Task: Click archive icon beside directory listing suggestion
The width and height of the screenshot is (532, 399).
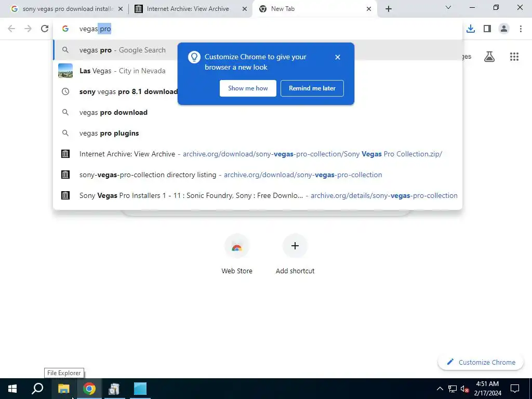Action: pyautogui.click(x=65, y=175)
